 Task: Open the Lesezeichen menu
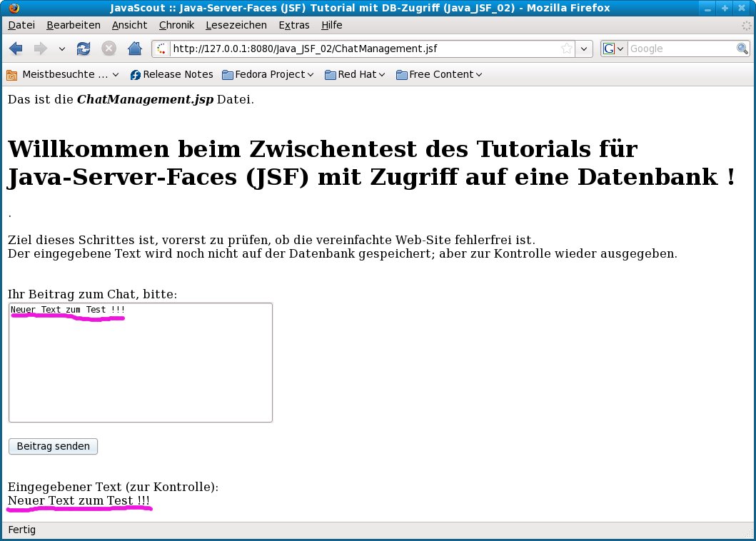pos(236,25)
